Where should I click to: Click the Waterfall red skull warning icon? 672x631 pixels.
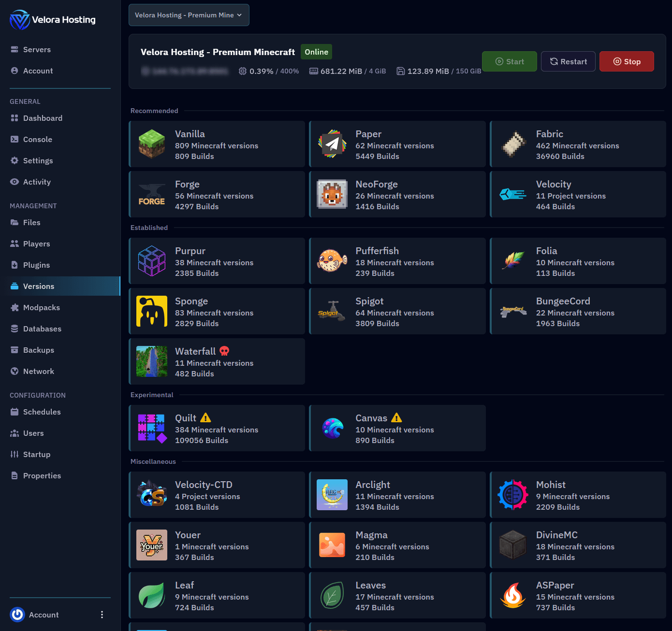click(x=224, y=351)
